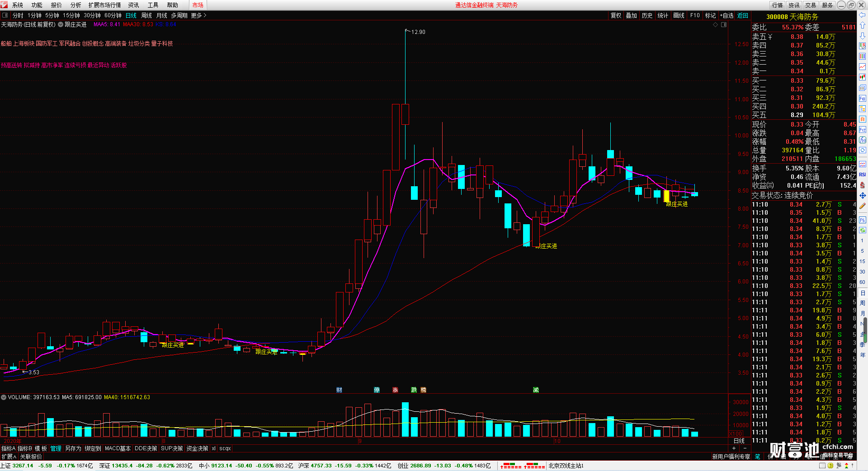
Task: Open the 功能 menu
Action: pos(37,5)
